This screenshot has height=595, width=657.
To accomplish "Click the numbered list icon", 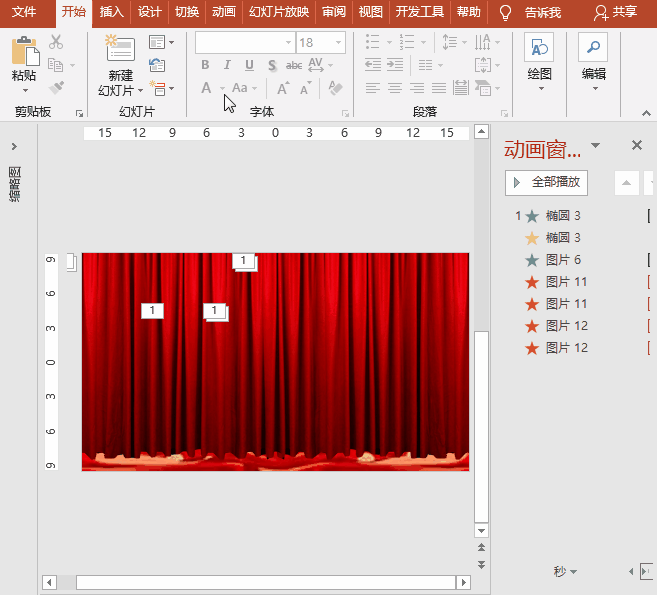I will pyautogui.click(x=407, y=42).
